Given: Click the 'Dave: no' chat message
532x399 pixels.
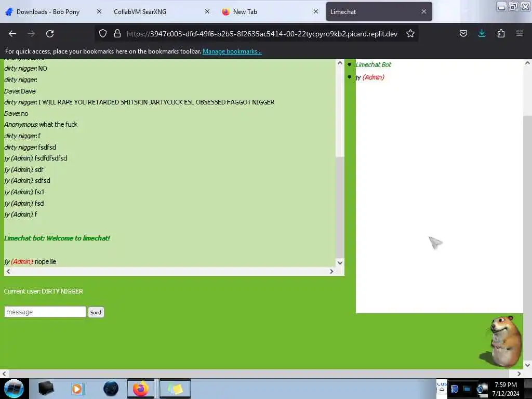Looking at the screenshot, I should coord(16,113).
